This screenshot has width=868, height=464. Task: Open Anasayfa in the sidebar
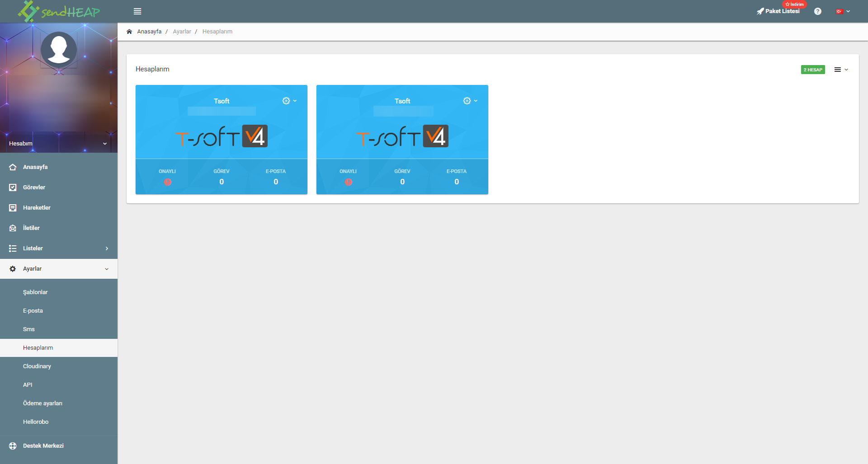coord(59,167)
